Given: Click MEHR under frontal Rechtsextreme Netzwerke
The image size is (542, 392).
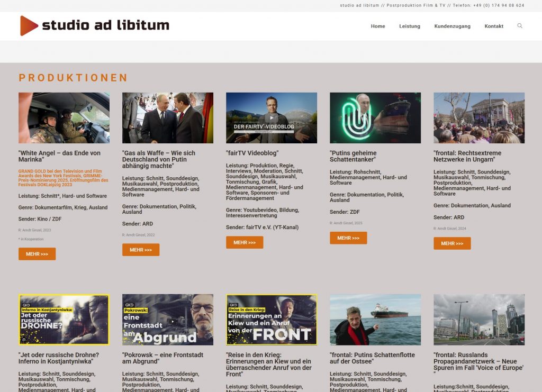Looking at the screenshot, I should 452,243.
